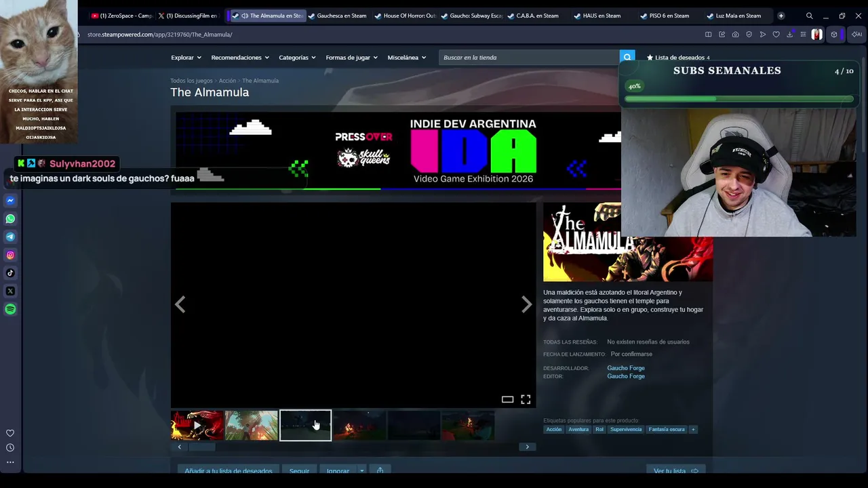Open Messenger in the browser sidebar
Image resolution: width=868 pixels, height=488 pixels.
(x=10, y=201)
